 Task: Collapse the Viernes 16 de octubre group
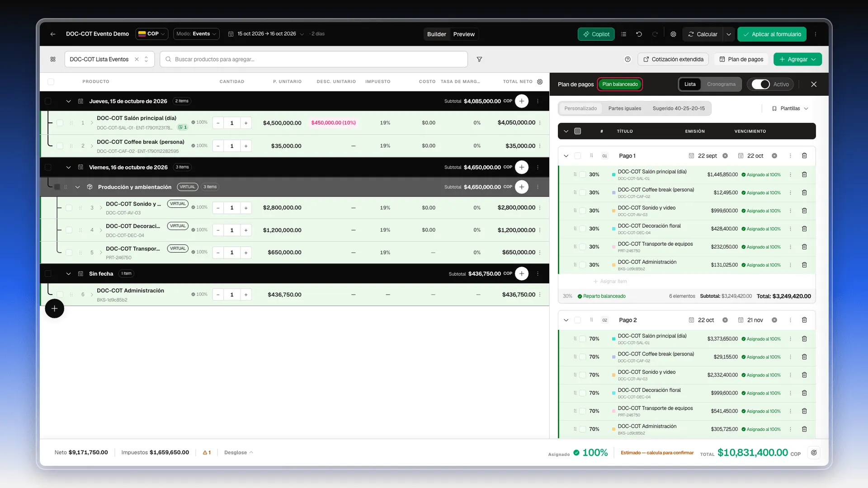tap(68, 167)
